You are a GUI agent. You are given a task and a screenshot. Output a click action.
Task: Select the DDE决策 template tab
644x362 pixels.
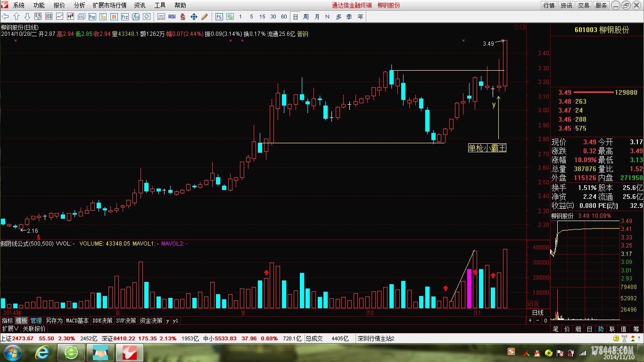pyautogui.click(x=102, y=321)
